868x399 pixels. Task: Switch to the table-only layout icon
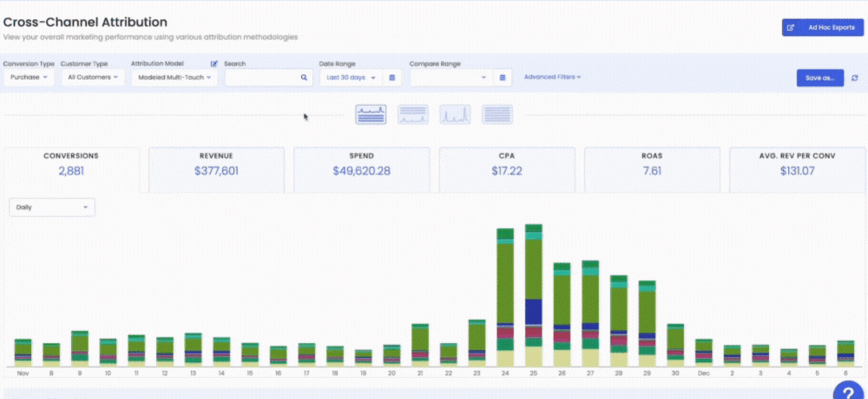tap(497, 115)
